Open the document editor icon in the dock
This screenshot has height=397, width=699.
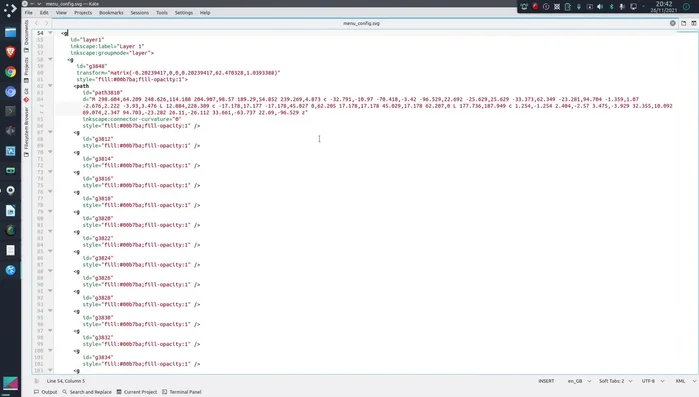pos(10,210)
